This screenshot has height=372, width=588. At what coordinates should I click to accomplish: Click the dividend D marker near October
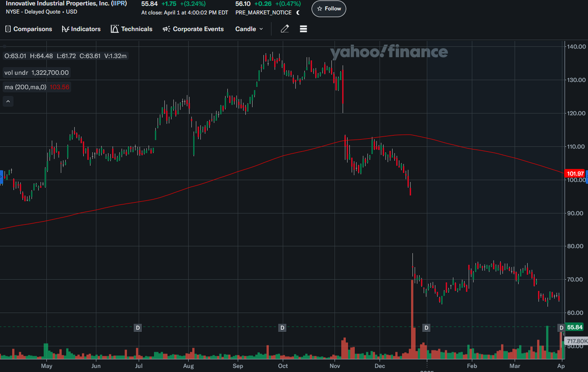click(282, 327)
